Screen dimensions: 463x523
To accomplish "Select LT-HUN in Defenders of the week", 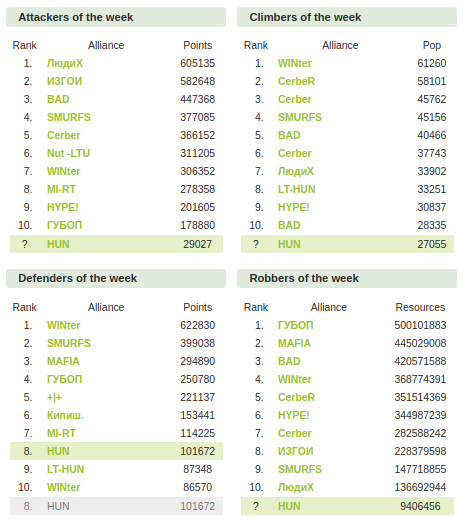I will (65, 469).
